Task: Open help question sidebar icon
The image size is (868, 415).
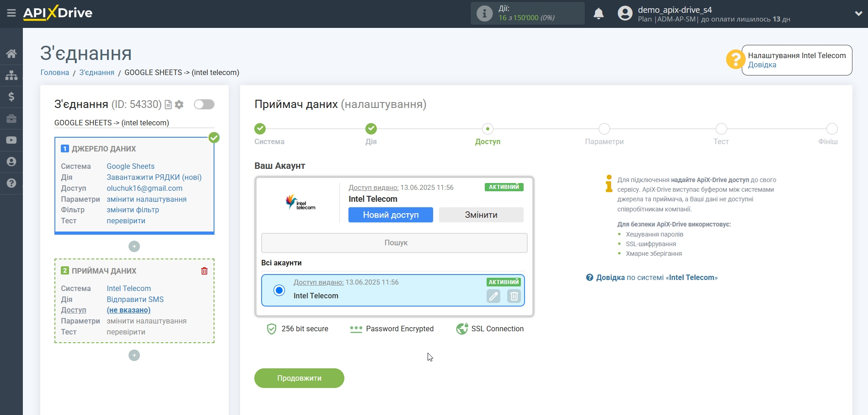Action: click(11, 183)
